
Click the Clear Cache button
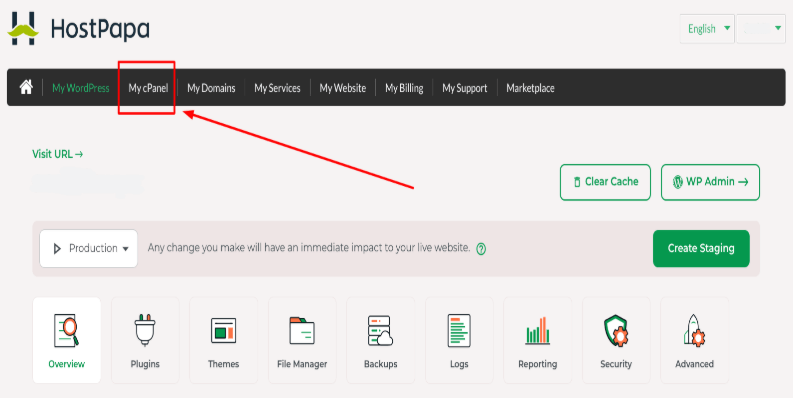(605, 182)
